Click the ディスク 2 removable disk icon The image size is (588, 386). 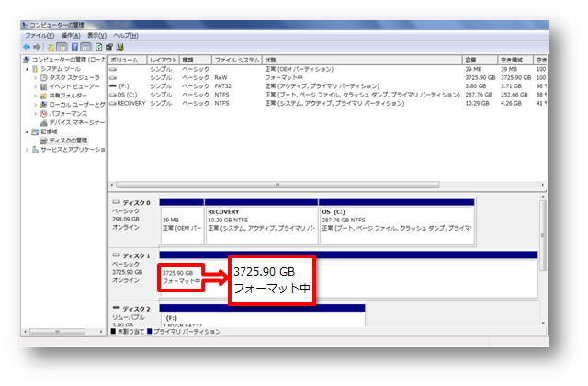click(117, 308)
